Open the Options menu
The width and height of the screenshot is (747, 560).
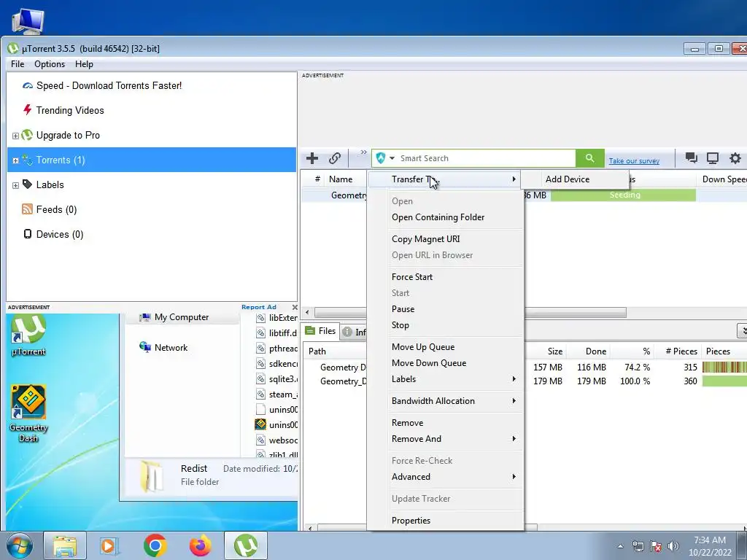[x=50, y=64]
